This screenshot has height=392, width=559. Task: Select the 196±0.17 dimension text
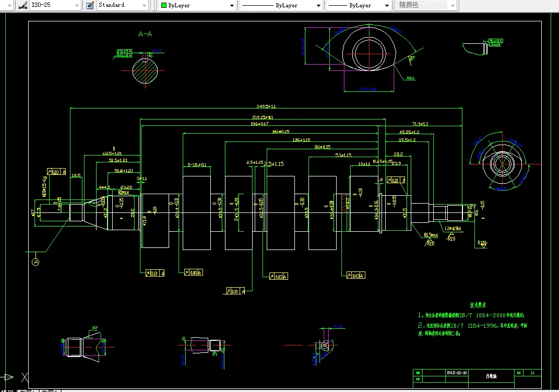pos(259,124)
